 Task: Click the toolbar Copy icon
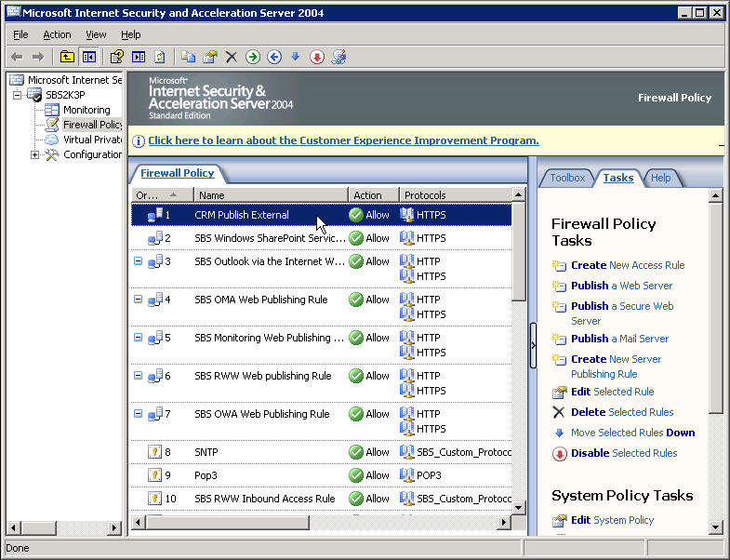(x=188, y=58)
